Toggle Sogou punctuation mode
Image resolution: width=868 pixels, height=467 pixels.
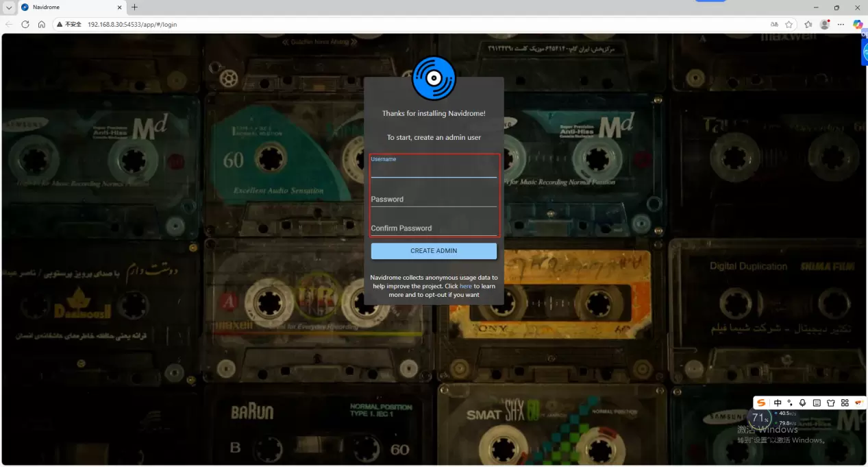[x=790, y=403]
